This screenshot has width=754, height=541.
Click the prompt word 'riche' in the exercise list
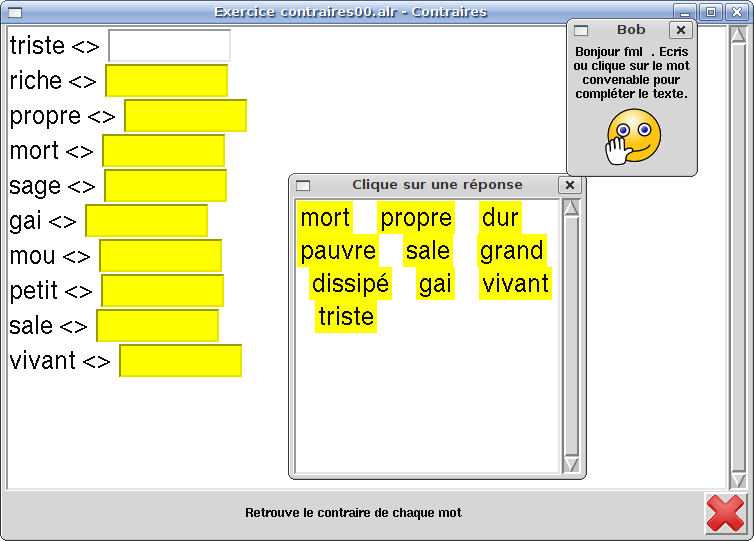[x=36, y=80]
